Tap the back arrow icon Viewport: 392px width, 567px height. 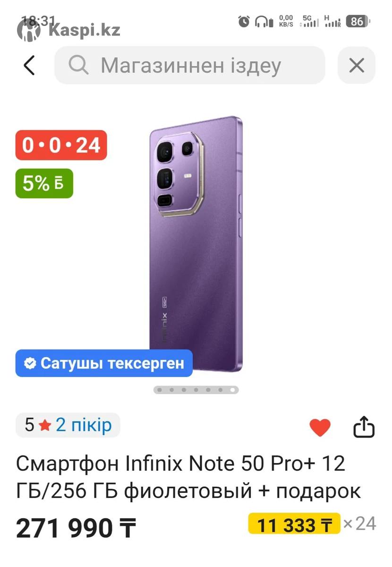click(x=29, y=65)
